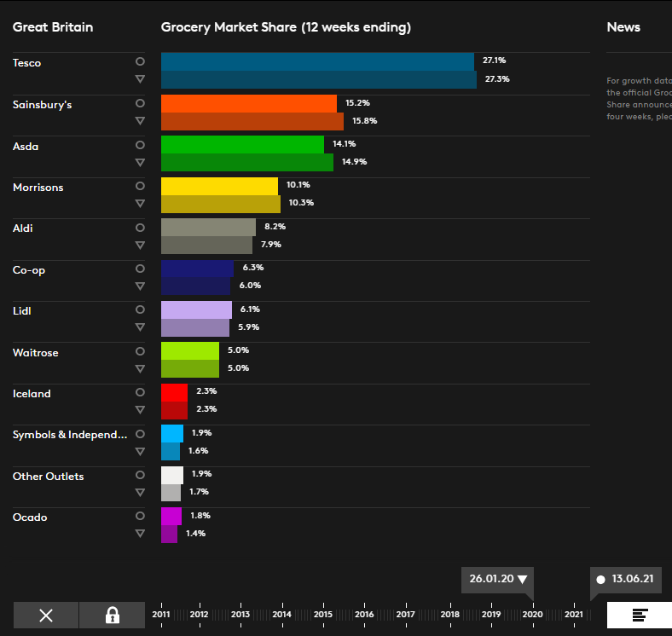
Task: Select the circle marker for Morrisons
Action: (140, 186)
